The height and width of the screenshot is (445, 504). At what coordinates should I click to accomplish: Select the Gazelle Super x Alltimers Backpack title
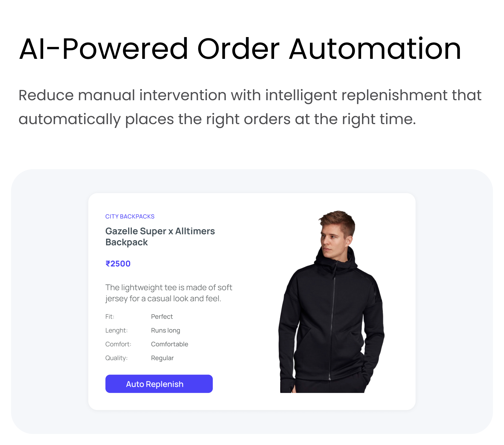point(160,237)
